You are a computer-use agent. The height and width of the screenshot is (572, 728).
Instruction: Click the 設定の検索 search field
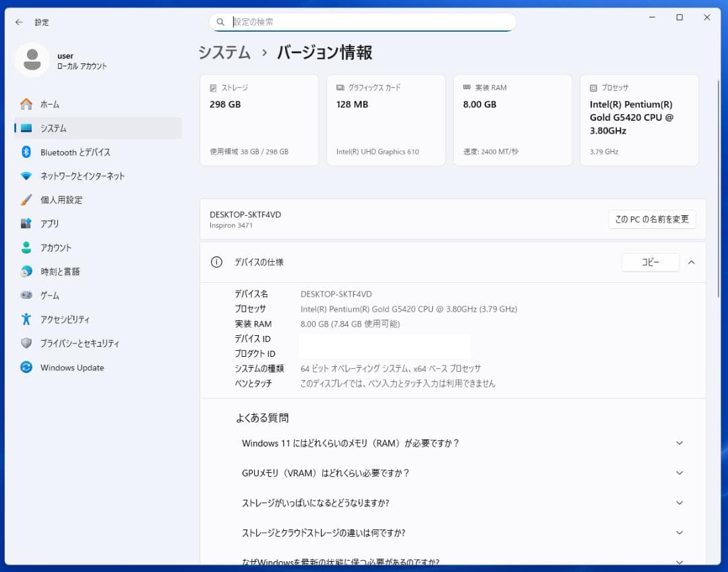(x=362, y=22)
